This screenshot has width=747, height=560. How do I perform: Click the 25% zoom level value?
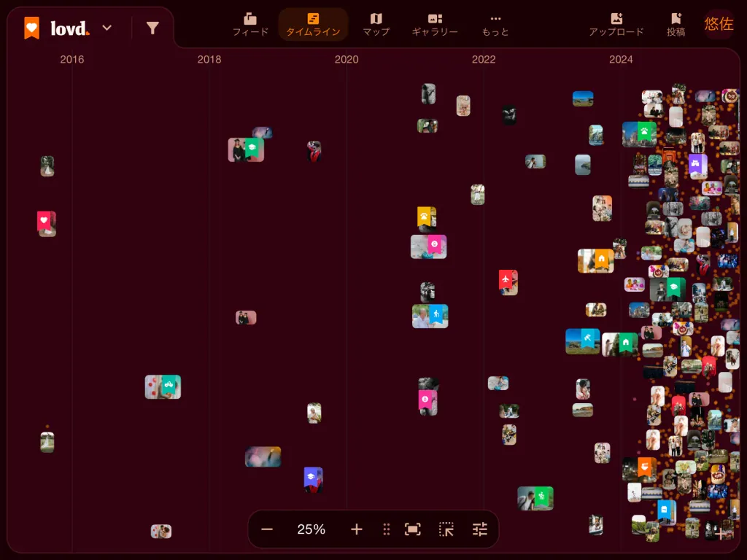[x=311, y=529]
